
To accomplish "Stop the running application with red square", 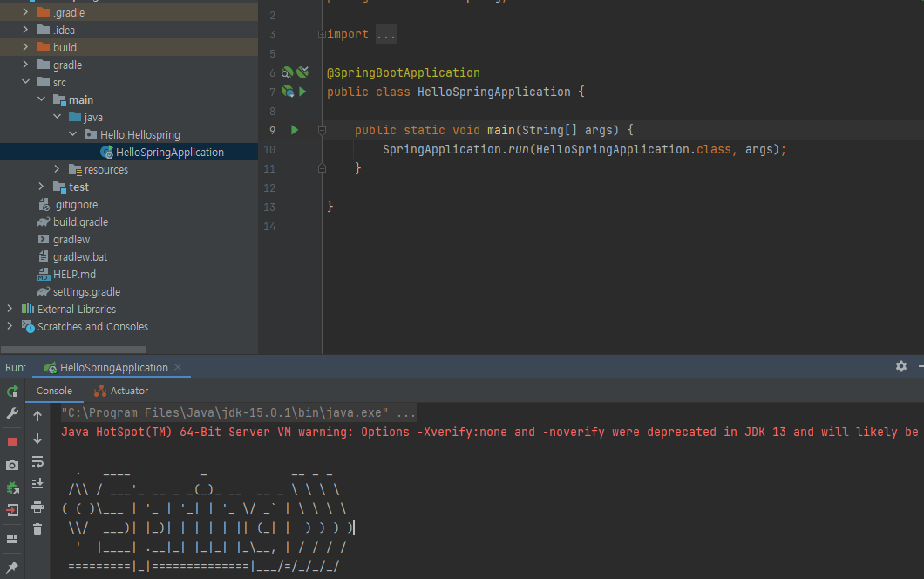I will (x=12, y=441).
